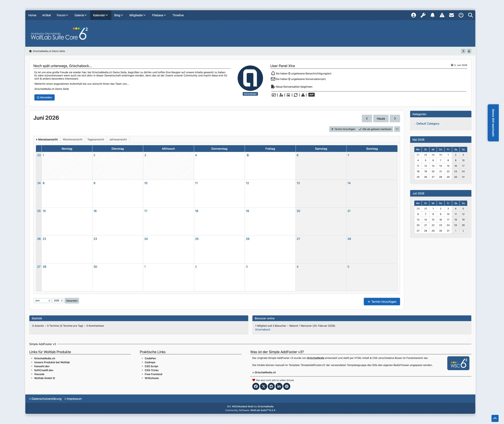Screen dimensions: 504x424
Task: Click Demo Stil wechseln side tab
Action: (493, 123)
